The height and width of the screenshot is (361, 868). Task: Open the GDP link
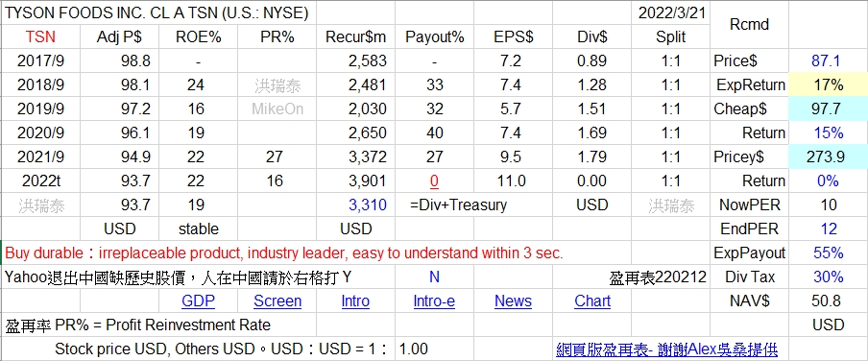pyautogui.click(x=198, y=301)
